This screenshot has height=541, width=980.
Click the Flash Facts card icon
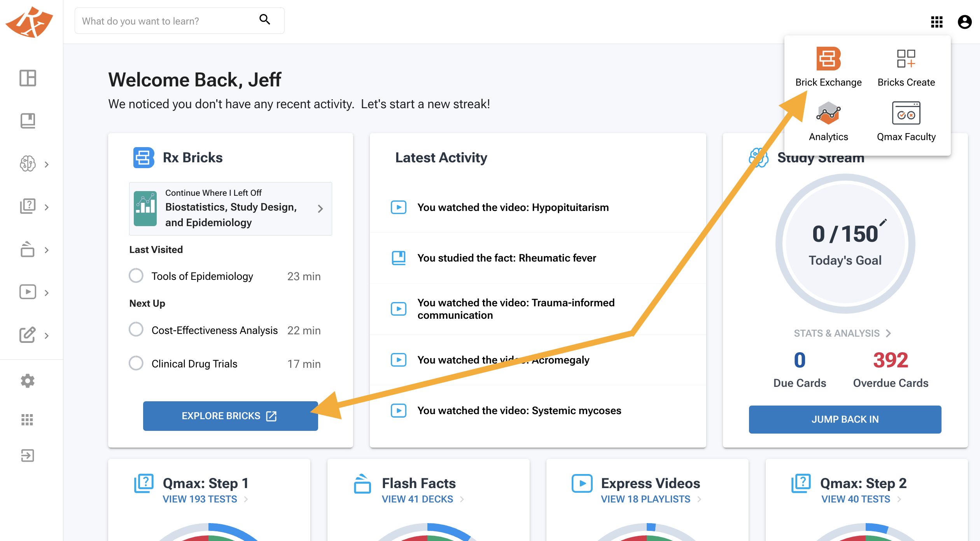(362, 484)
